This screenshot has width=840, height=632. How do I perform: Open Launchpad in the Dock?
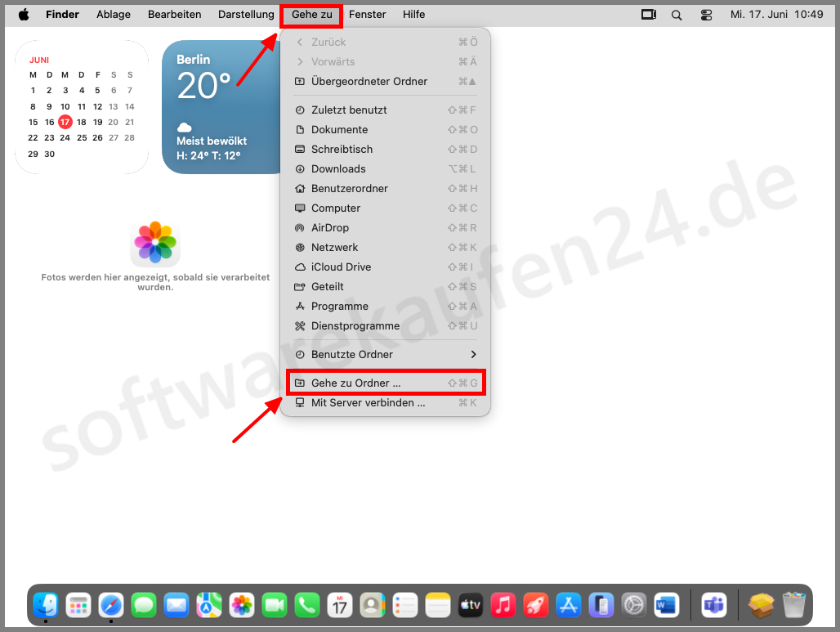78,605
